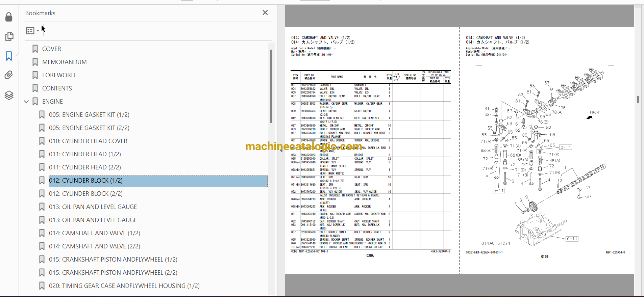Click bookmark icon beside 020: TIMING GEAR CASE
Image resolution: width=644 pixels, height=297 pixels.
point(42,286)
